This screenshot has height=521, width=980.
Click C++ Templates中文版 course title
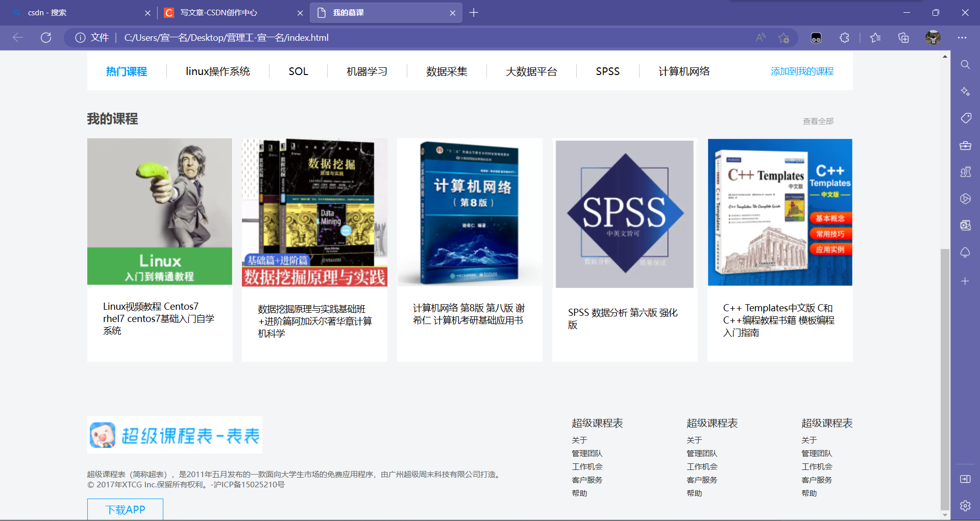point(778,320)
